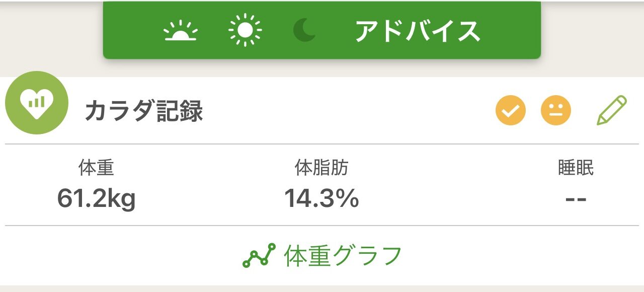Click the 14.3% body fat value

321,198
